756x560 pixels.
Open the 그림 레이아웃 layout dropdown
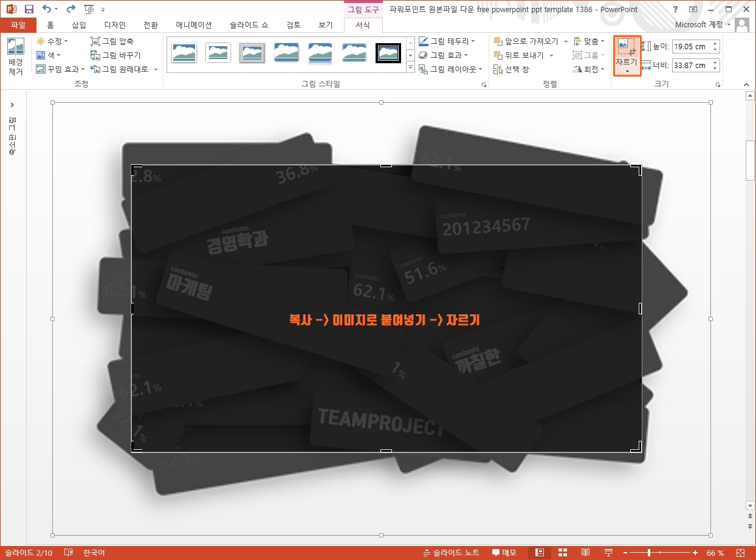click(x=451, y=69)
